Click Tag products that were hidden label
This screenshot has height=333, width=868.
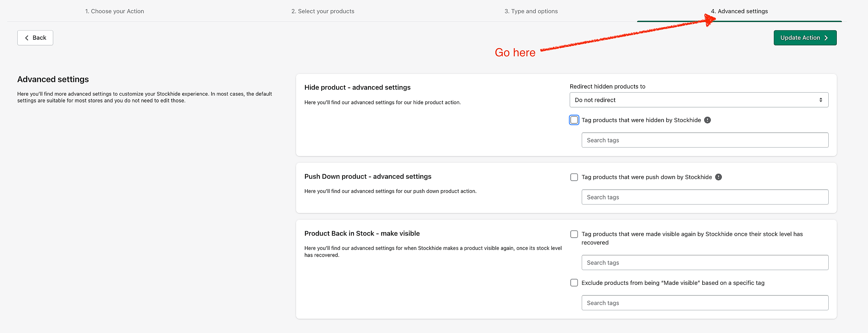(641, 120)
